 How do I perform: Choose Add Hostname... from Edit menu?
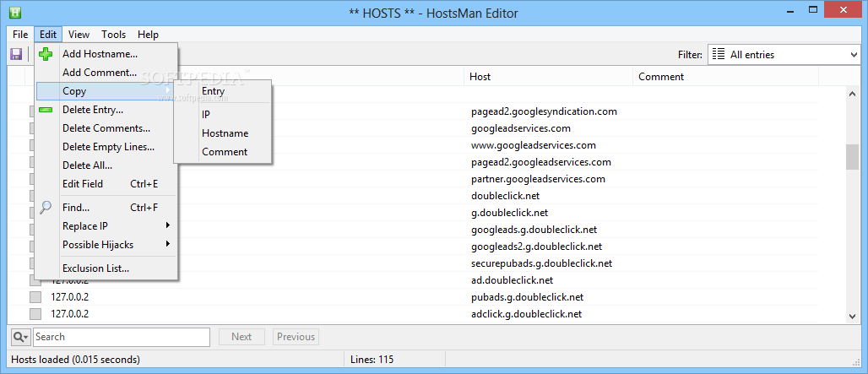[x=106, y=54]
